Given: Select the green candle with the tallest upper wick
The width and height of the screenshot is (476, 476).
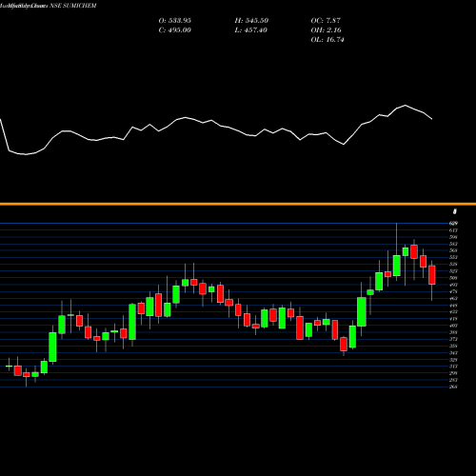Looking at the screenshot, I should (x=397, y=266).
